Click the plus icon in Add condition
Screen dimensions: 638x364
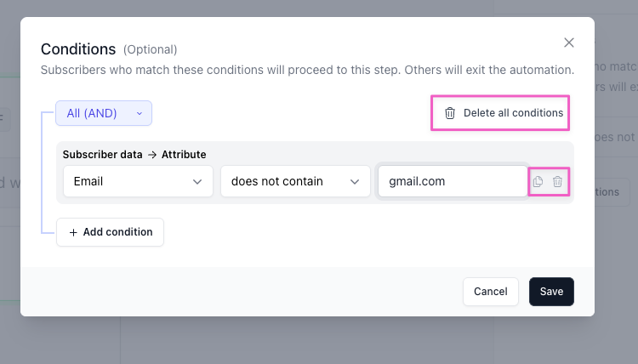point(73,232)
